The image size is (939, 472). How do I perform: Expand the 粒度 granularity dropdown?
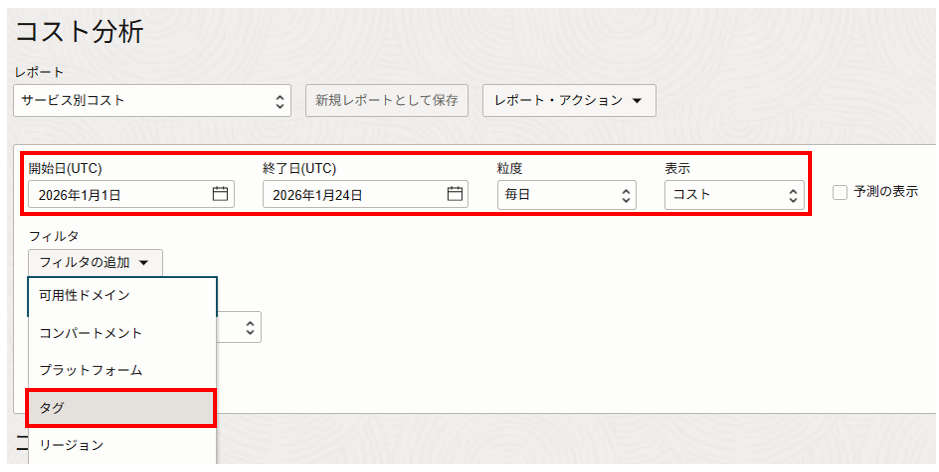pyautogui.click(x=566, y=195)
